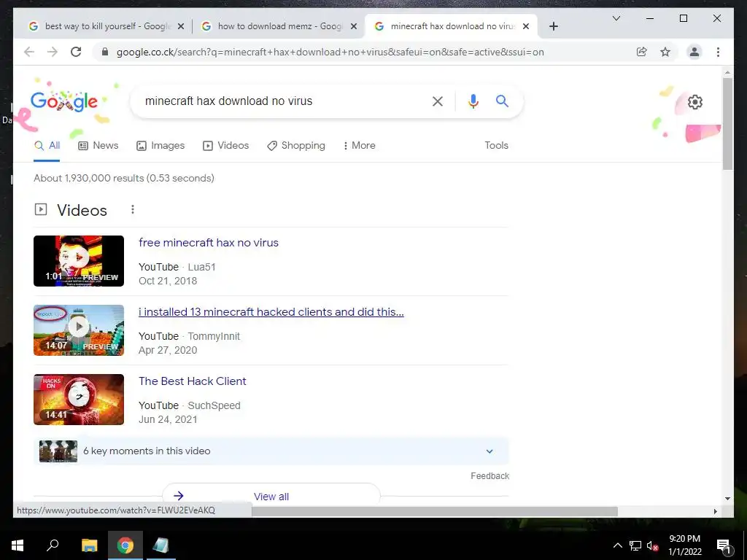This screenshot has width=747, height=560.
Task: Open 'i installed 13 minecraft hacked clients' link
Action: click(271, 312)
